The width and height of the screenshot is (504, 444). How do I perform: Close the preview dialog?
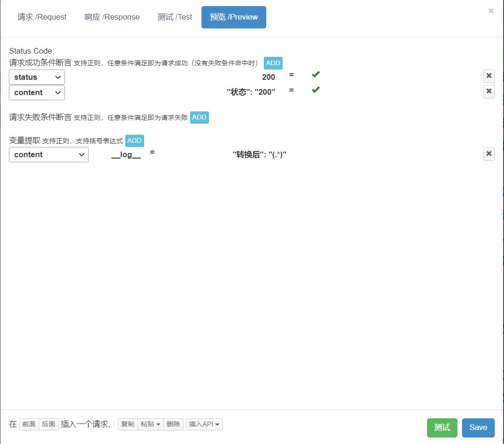491,11
